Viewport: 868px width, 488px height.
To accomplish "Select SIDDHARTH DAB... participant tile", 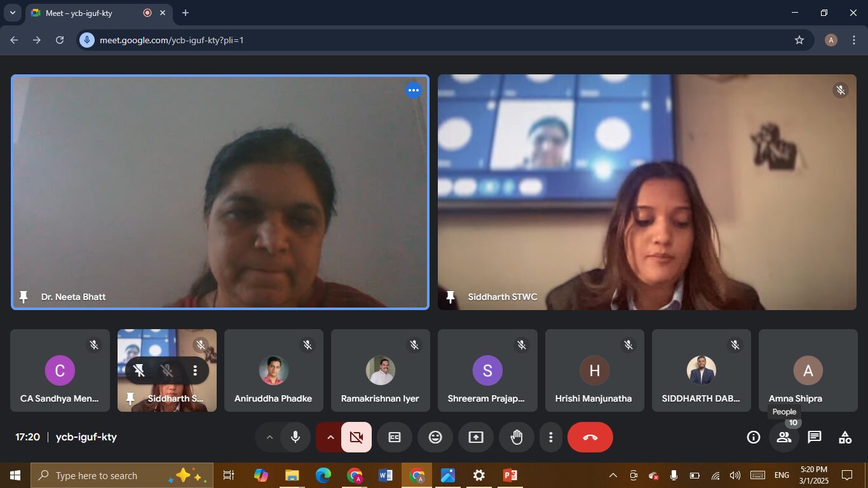I will (701, 370).
